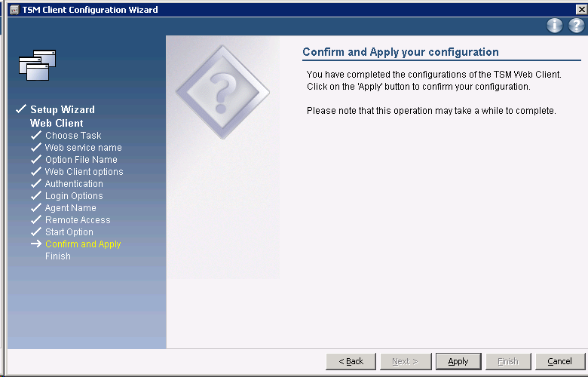Open the Remote Access step
The width and height of the screenshot is (588, 377).
point(78,220)
